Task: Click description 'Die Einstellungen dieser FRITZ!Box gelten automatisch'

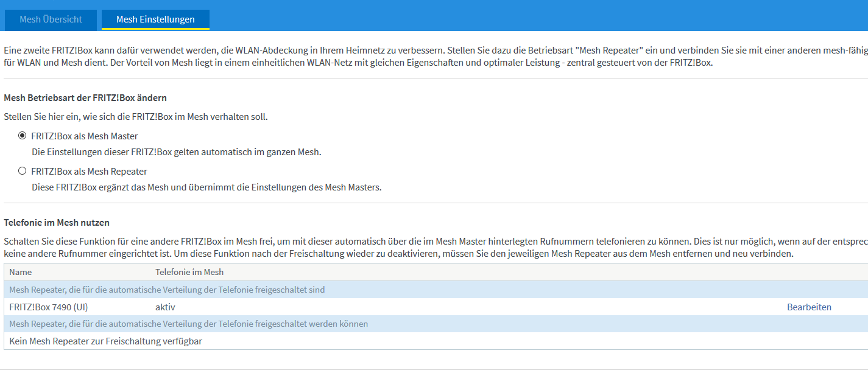Action: point(176,152)
